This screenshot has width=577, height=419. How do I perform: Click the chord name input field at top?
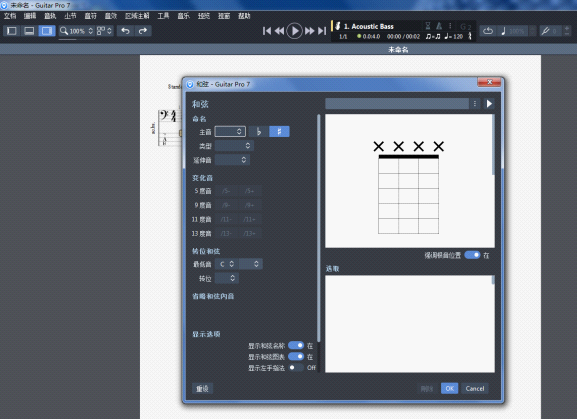(x=397, y=103)
